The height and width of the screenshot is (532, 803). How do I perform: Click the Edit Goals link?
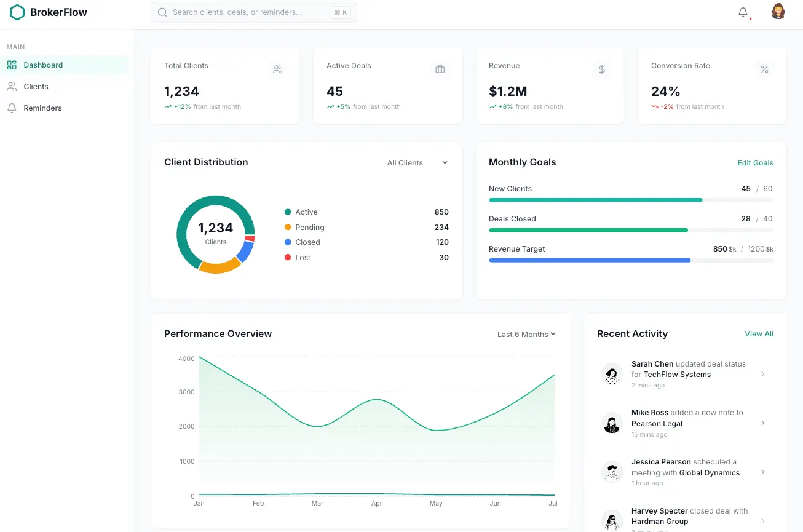(x=755, y=163)
